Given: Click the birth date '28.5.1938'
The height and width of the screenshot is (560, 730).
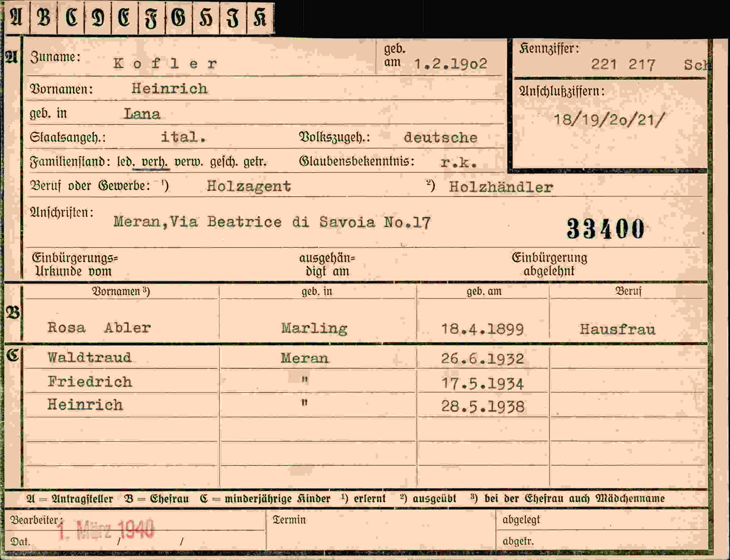Looking at the screenshot, I should point(483,407).
